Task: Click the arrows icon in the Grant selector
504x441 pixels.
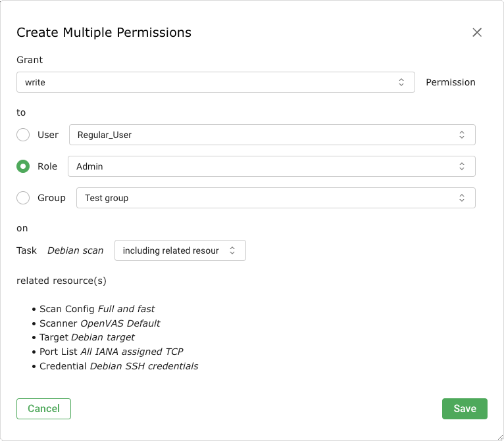Action: (x=401, y=82)
